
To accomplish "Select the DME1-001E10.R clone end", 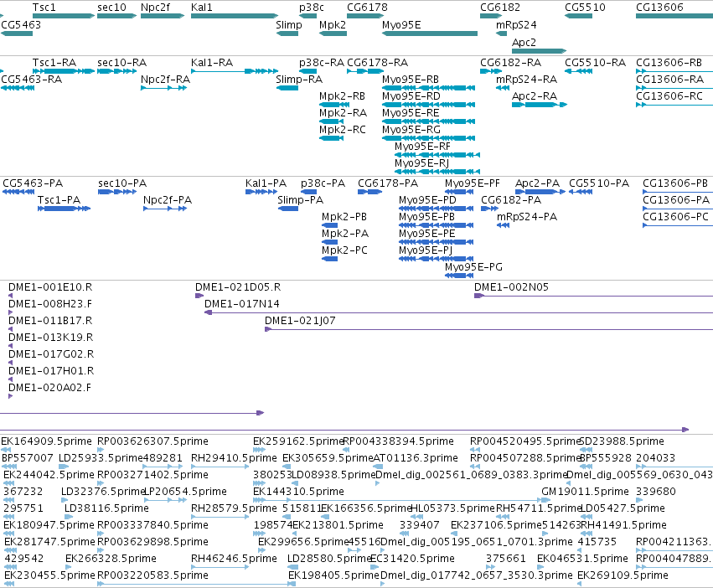I will coord(10,296).
